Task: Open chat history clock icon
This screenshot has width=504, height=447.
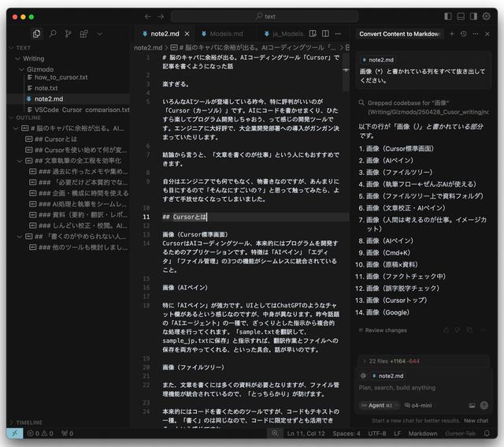Action: (x=464, y=34)
